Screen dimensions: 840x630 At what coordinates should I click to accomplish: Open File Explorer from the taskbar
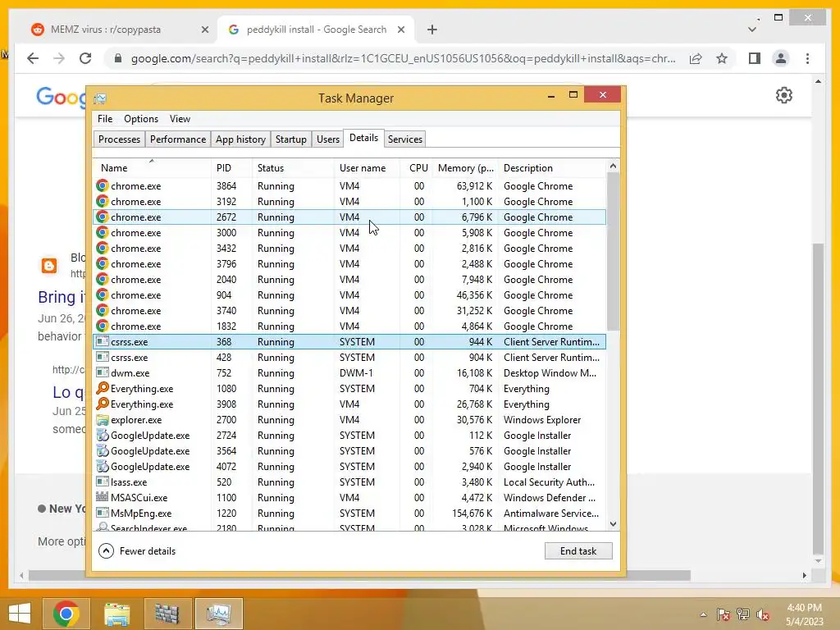pyautogui.click(x=116, y=614)
